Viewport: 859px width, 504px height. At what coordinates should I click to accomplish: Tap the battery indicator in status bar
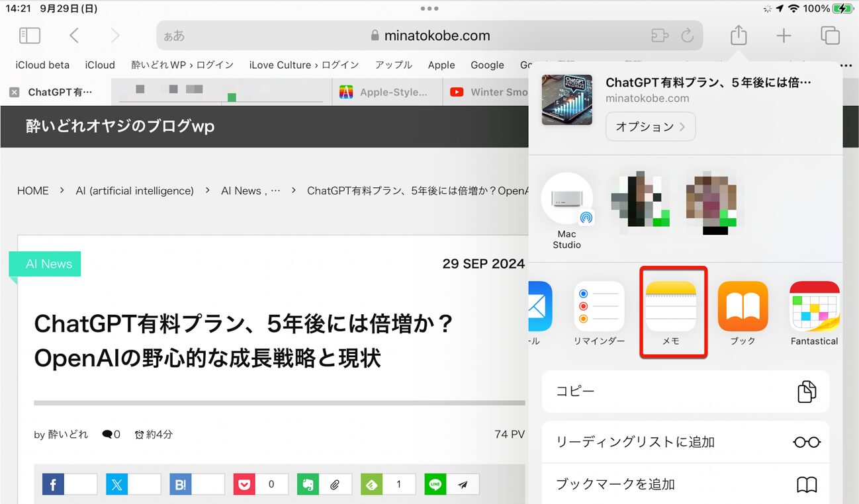[x=842, y=9]
